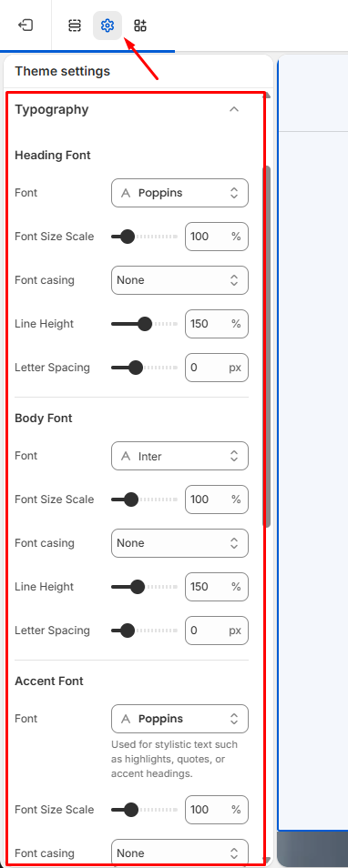Click the Body Letter Spacing slider handle
This screenshot has height=868, width=348.
coord(128,631)
